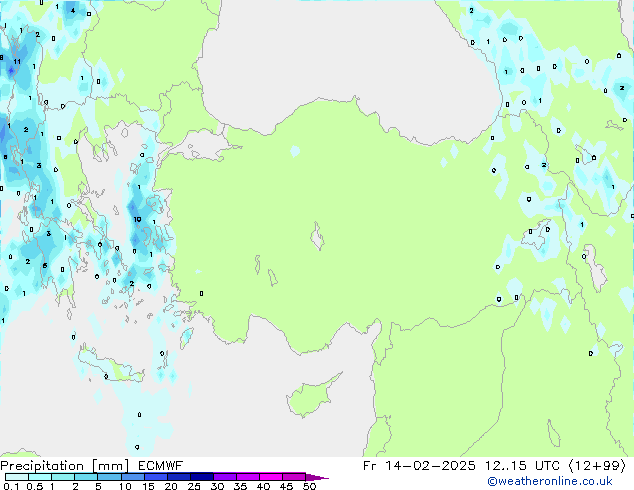Click the 'Precipitation' title text
The image size is (634, 490).
pos(42,466)
